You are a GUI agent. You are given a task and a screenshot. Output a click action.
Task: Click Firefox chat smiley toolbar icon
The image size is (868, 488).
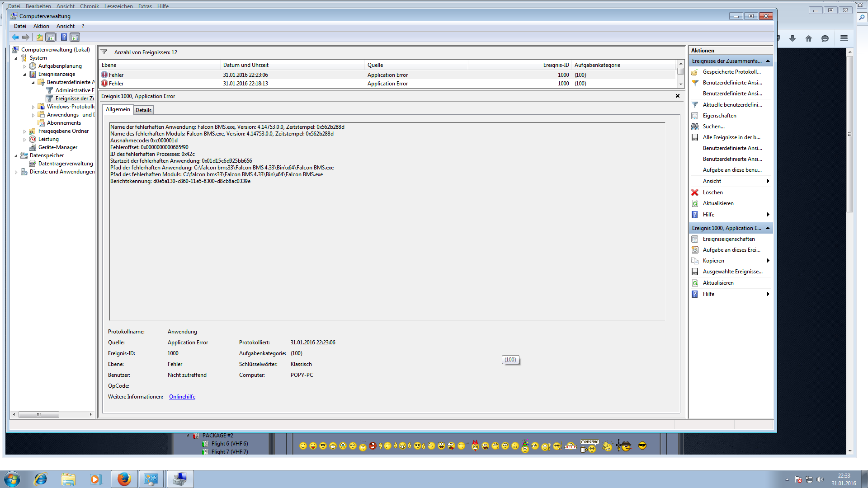pyautogui.click(x=825, y=38)
